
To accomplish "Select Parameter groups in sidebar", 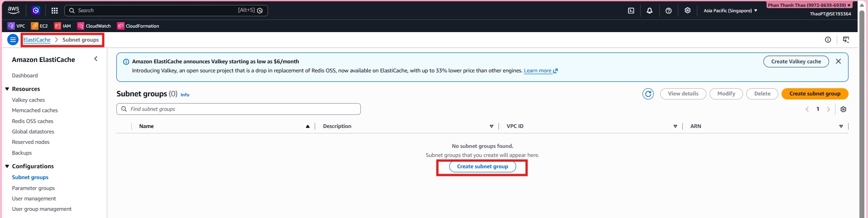I will point(33,188).
